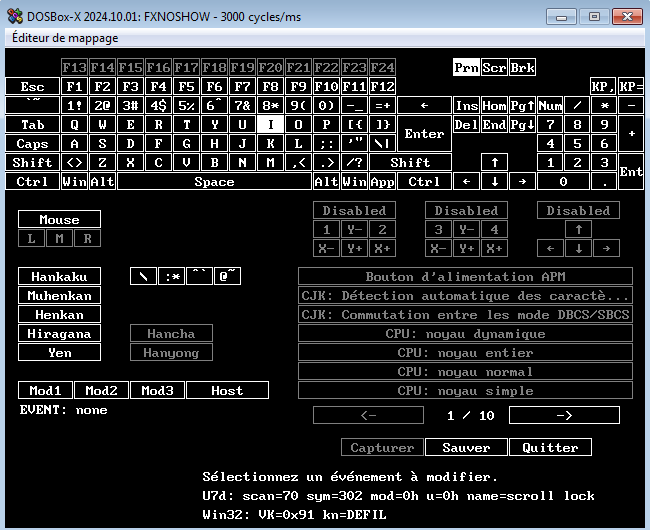Select CPU: noyau normal event
The height and width of the screenshot is (530, 650).
466,372
